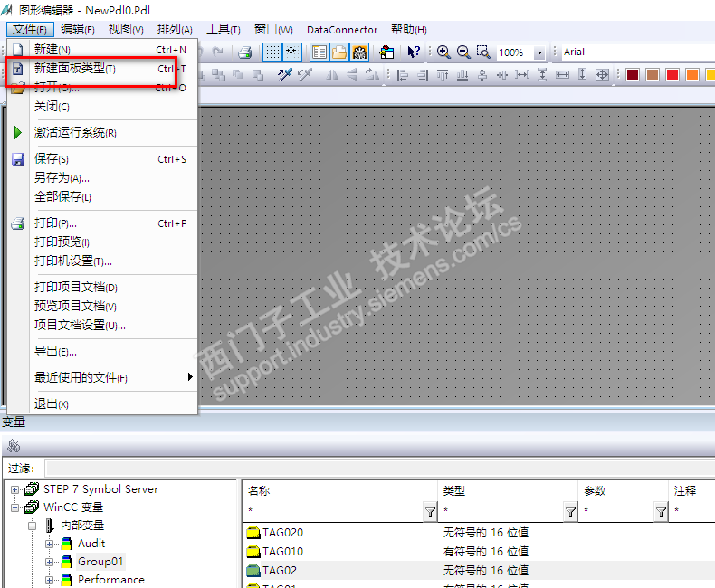Open the zoom percentage dropdown arrow
The height and width of the screenshot is (588, 715).
(x=539, y=52)
